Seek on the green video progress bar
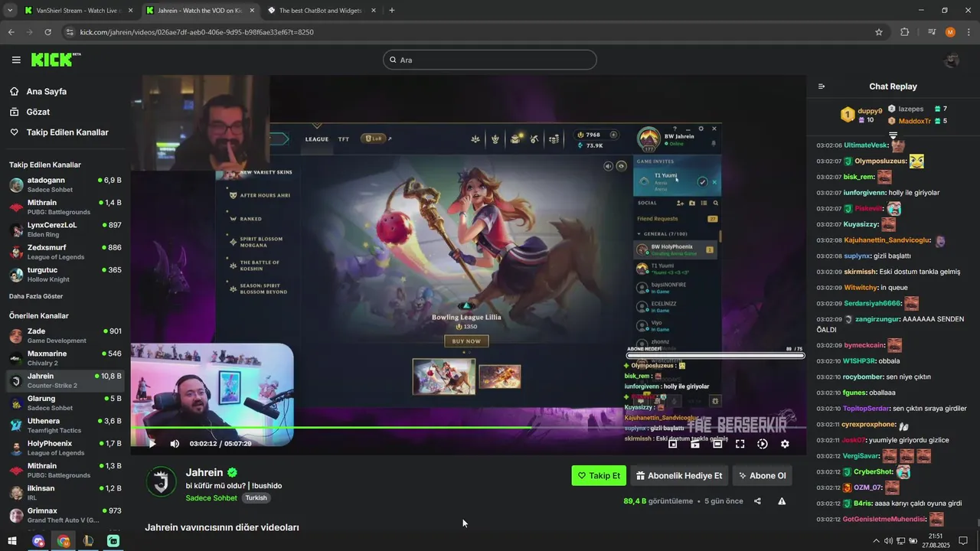This screenshot has width=980, height=551. click(469, 428)
